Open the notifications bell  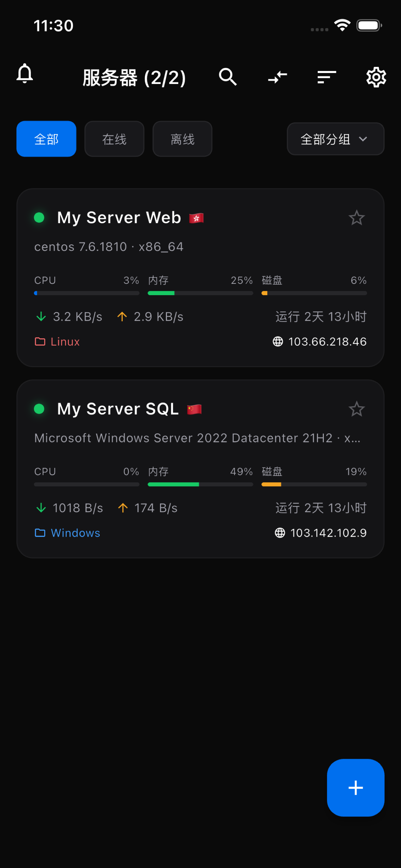click(25, 73)
